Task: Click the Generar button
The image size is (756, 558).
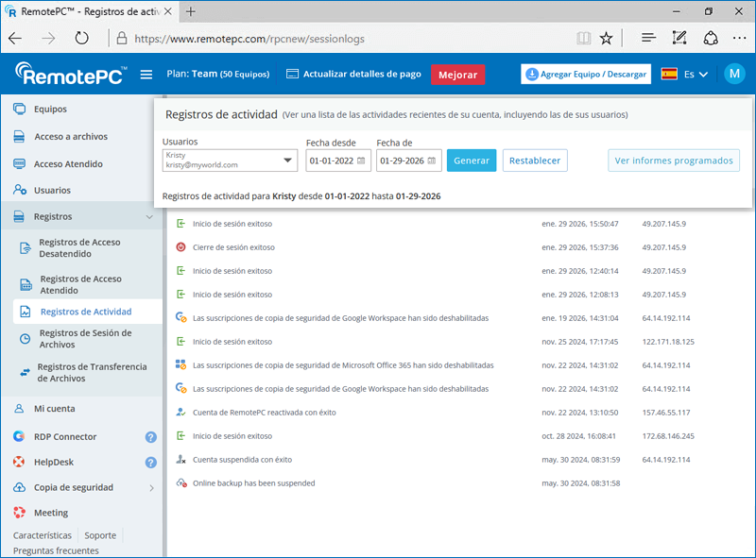Action: coord(471,161)
